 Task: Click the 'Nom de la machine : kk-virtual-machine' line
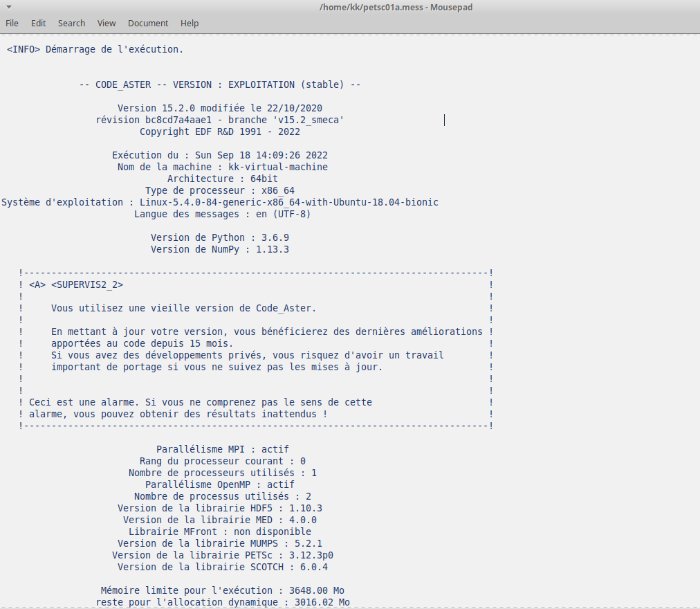point(223,167)
